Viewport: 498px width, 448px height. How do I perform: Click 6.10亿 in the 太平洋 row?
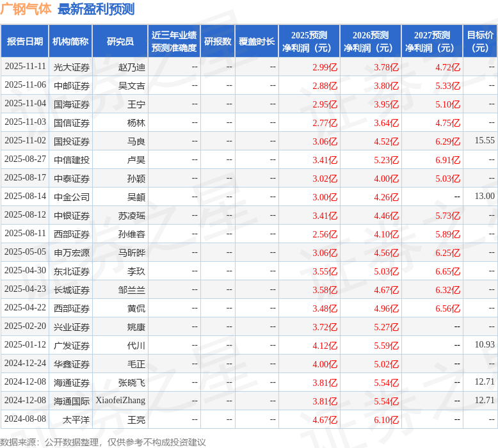386,420
